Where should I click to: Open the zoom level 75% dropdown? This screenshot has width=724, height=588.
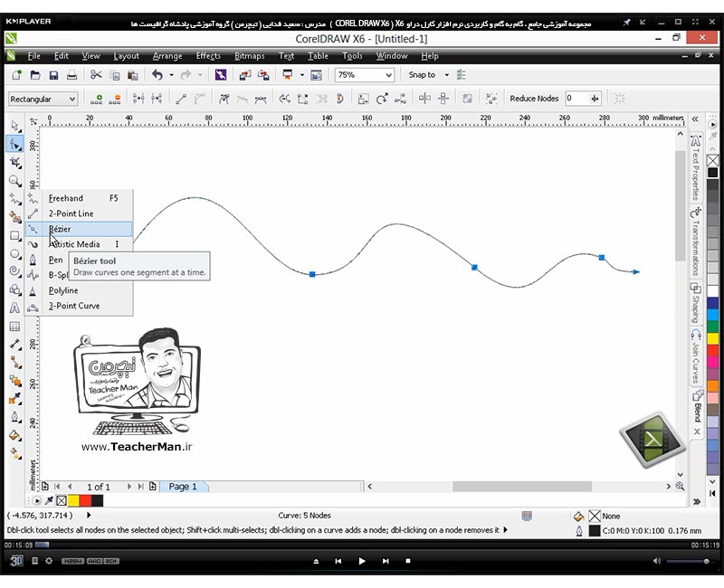click(389, 75)
